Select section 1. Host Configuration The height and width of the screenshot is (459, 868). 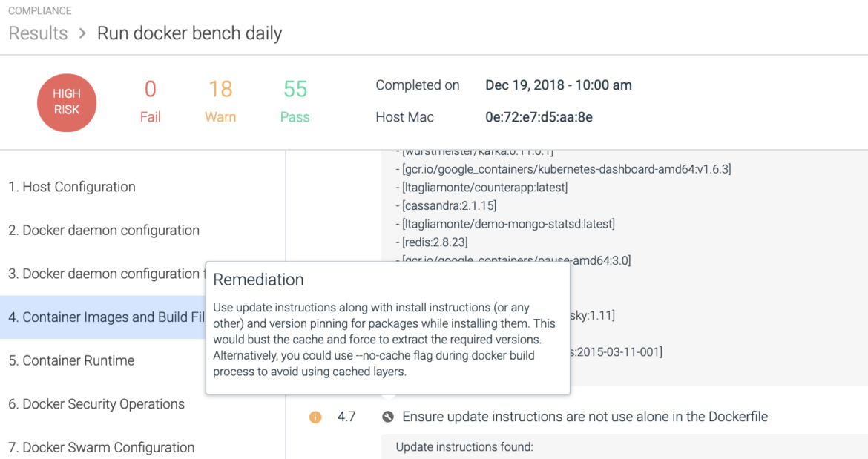(x=72, y=187)
